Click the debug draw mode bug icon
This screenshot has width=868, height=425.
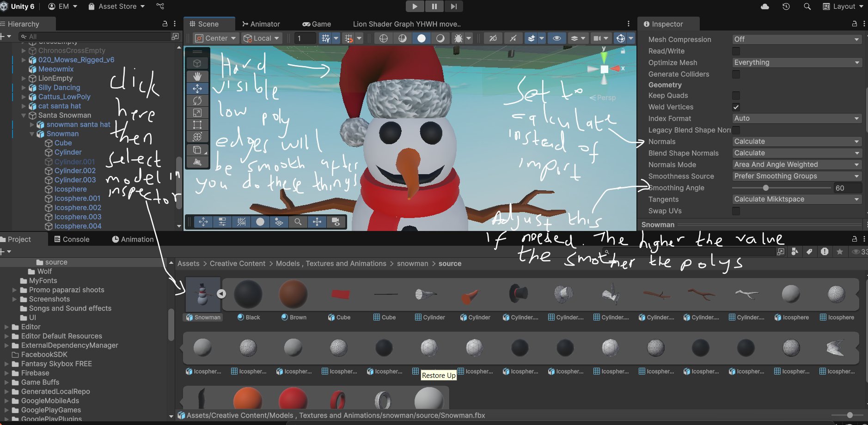tap(458, 38)
